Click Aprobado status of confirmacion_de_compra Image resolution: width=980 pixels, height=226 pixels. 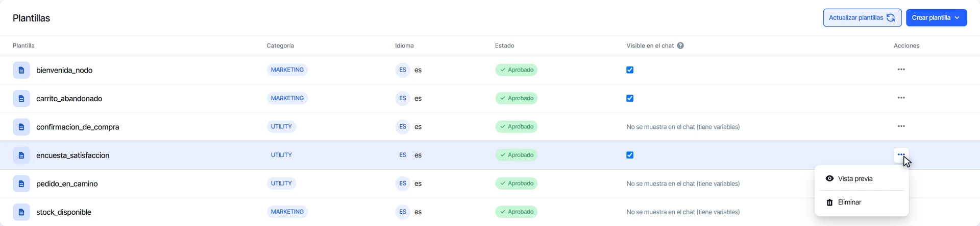[516, 127]
